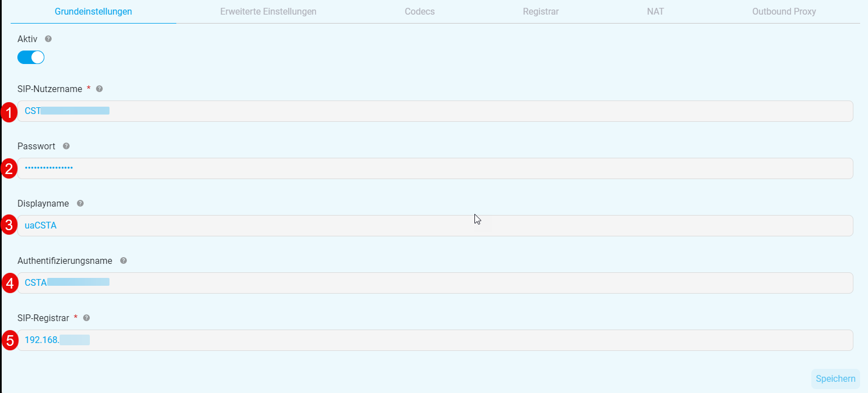
Task: Click help icon beside Passwort
Action: (x=66, y=146)
